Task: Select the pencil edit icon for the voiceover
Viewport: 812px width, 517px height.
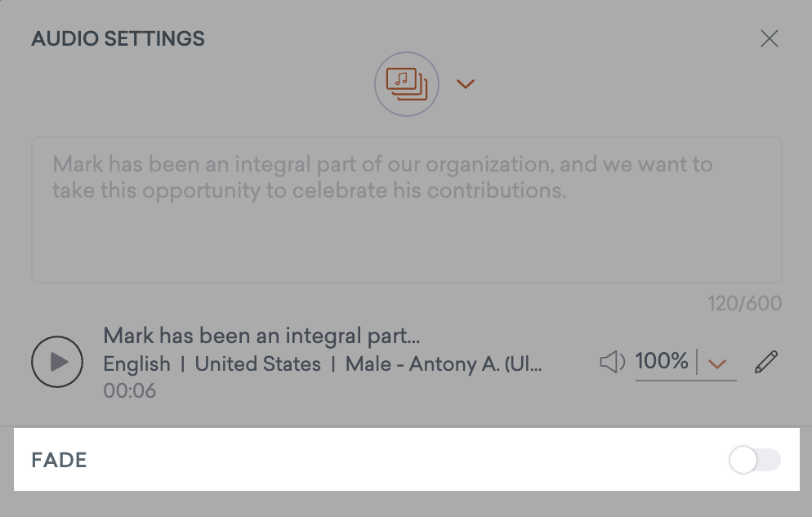Action: (x=765, y=361)
